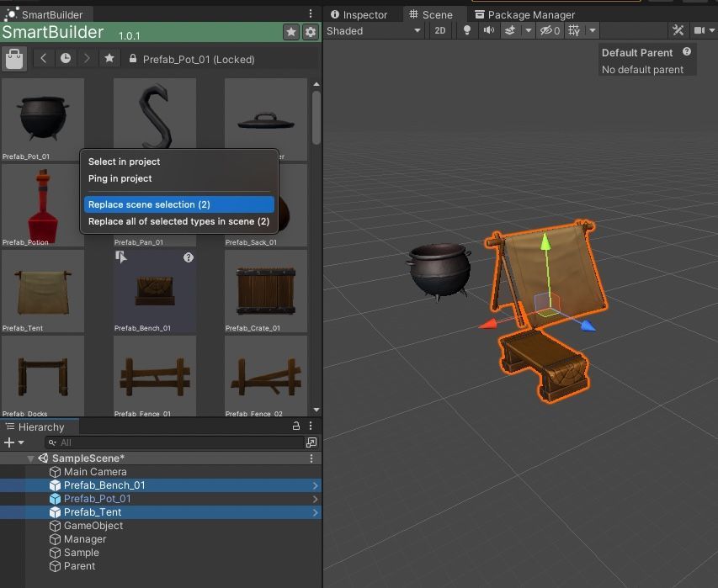The width and height of the screenshot is (718, 588).
Task: Open the history clock icon
Action: pyautogui.click(x=66, y=59)
